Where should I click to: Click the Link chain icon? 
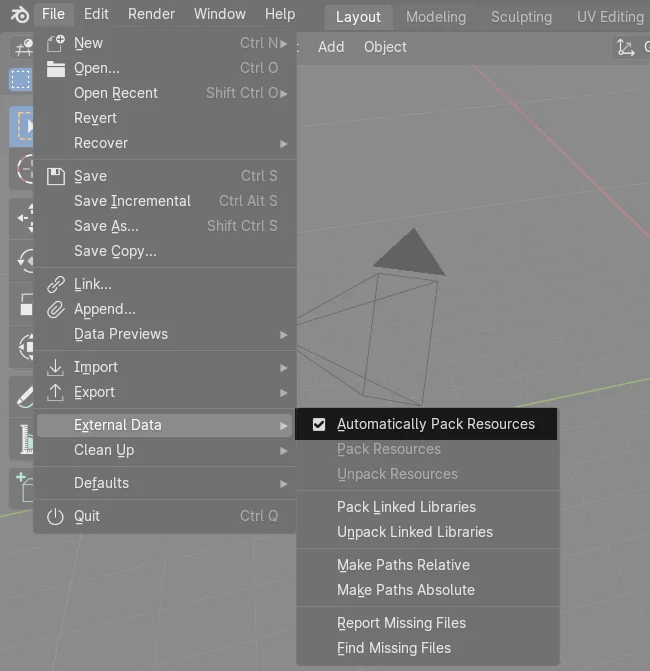pyautogui.click(x=56, y=284)
